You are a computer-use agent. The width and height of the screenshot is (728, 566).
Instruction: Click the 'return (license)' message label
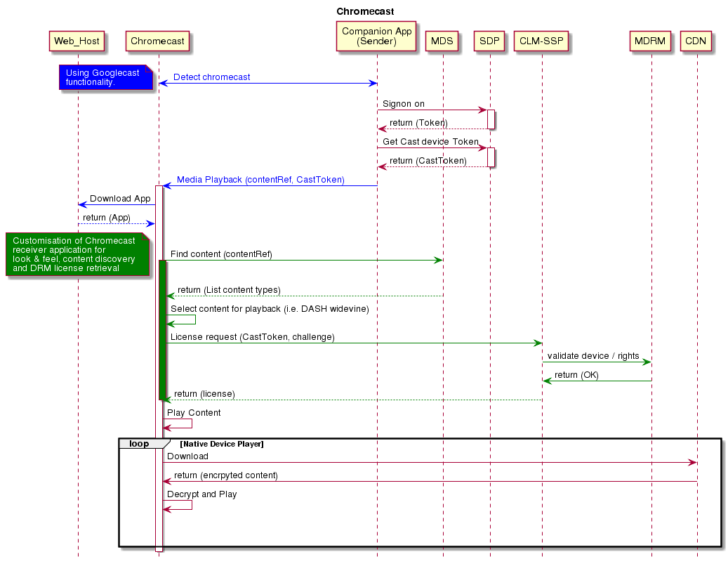click(204, 394)
